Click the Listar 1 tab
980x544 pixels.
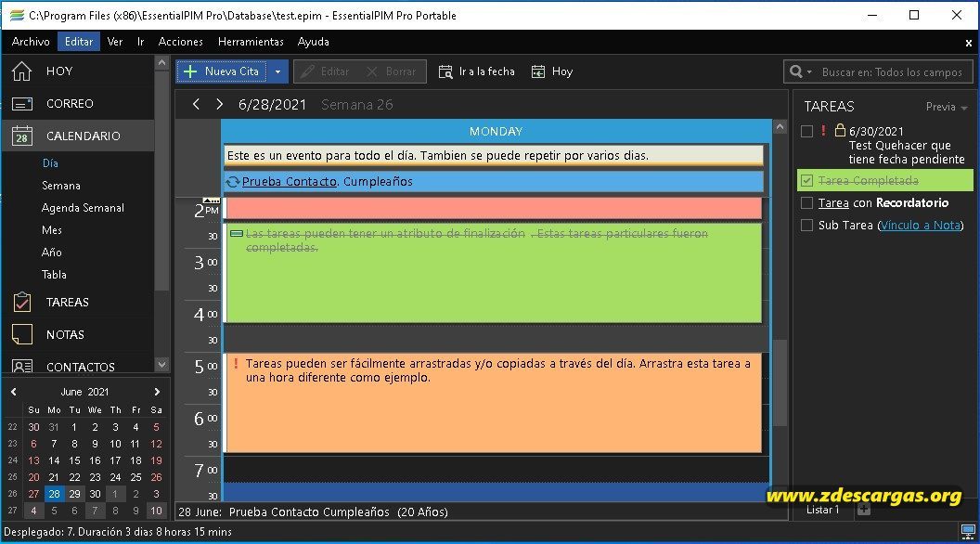pos(822,510)
